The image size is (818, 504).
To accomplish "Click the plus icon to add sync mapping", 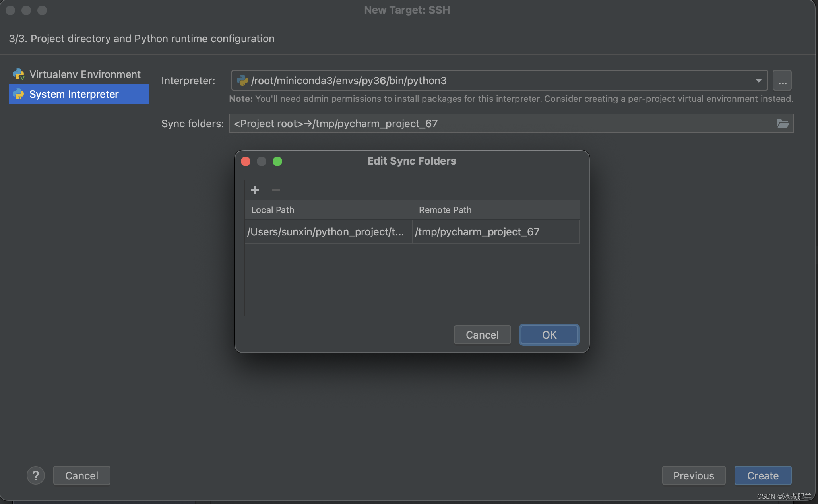I will click(x=255, y=190).
